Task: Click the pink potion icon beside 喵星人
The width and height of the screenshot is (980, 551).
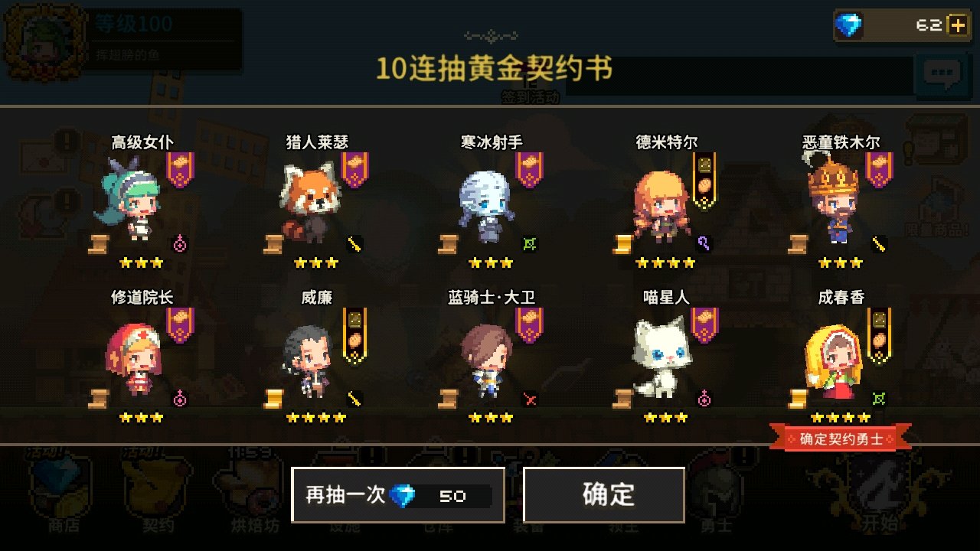Action: [704, 399]
